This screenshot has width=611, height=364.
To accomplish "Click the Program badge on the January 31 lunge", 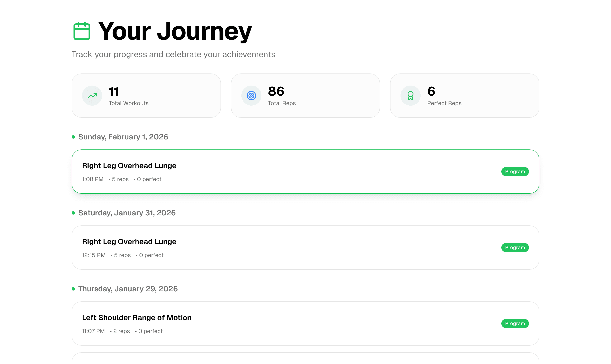I will 515,248.
